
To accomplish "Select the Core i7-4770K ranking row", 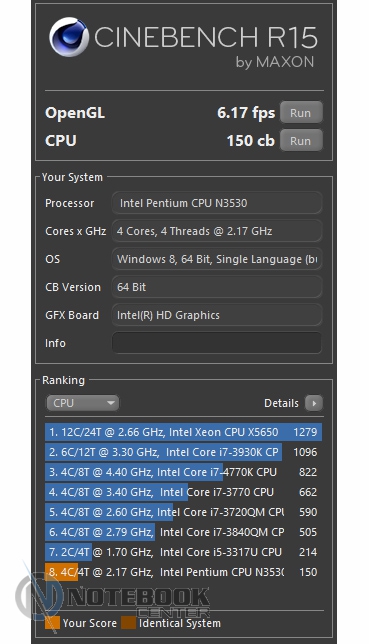I will (x=183, y=472).
